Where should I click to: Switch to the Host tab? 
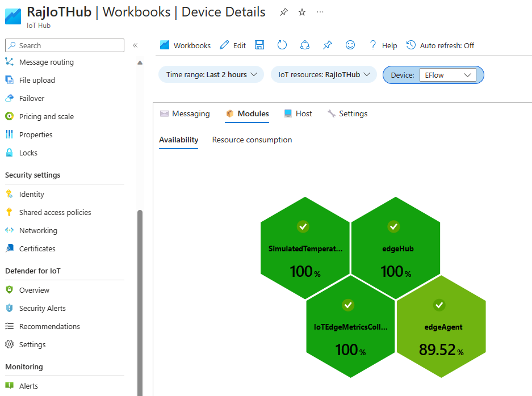(298, 113)
